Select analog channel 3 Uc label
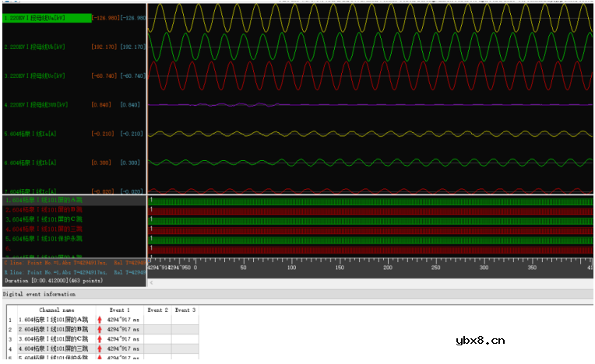The width and height of the screenshot is (595, 364). click(39, 76)
